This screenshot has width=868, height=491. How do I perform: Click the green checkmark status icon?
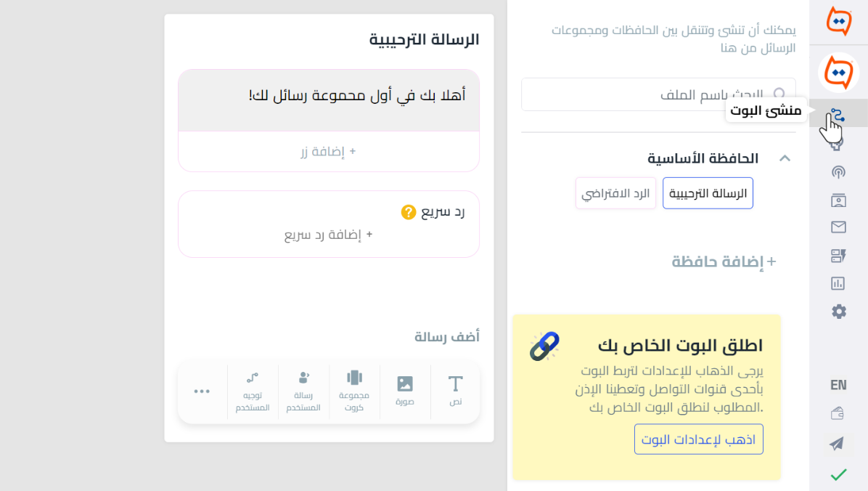(839, 474)
